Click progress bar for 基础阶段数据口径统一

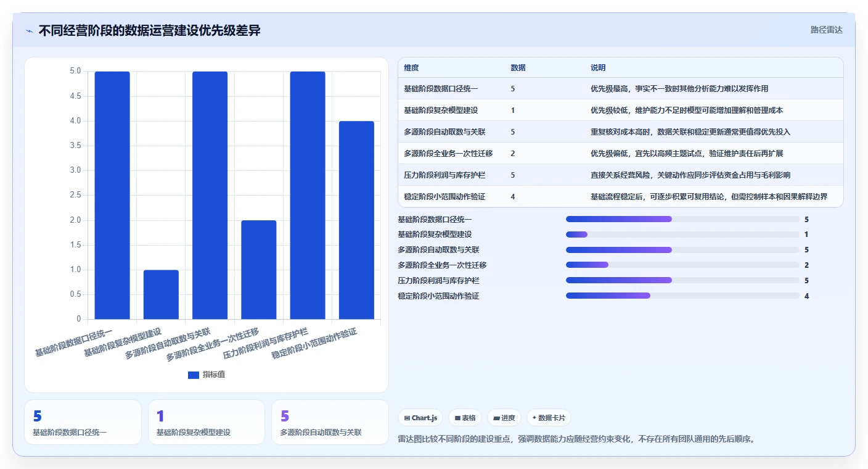682,219
